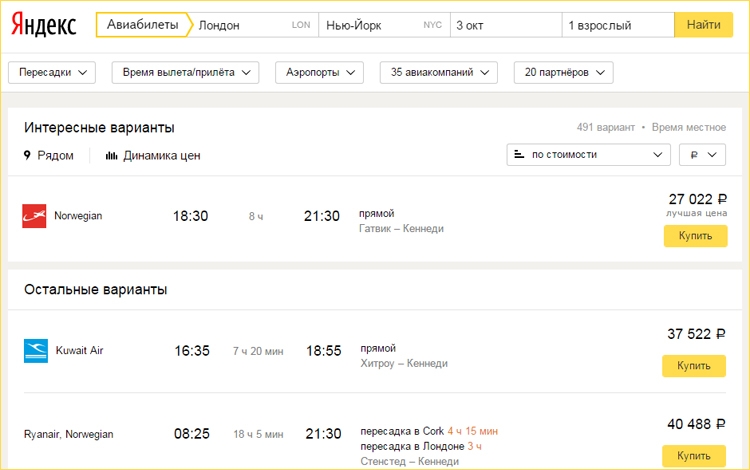Click the Kuwait Air logo icon

tap(36, 351)
